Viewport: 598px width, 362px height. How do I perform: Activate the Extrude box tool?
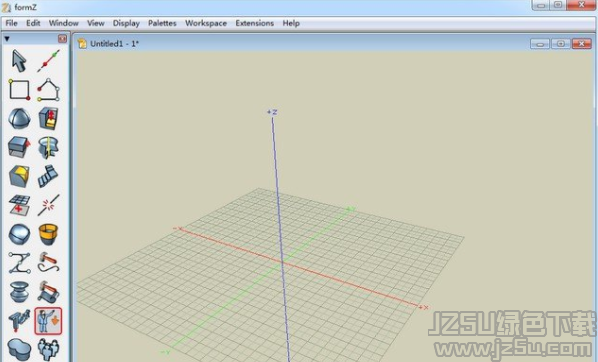(x=19, y=147)
